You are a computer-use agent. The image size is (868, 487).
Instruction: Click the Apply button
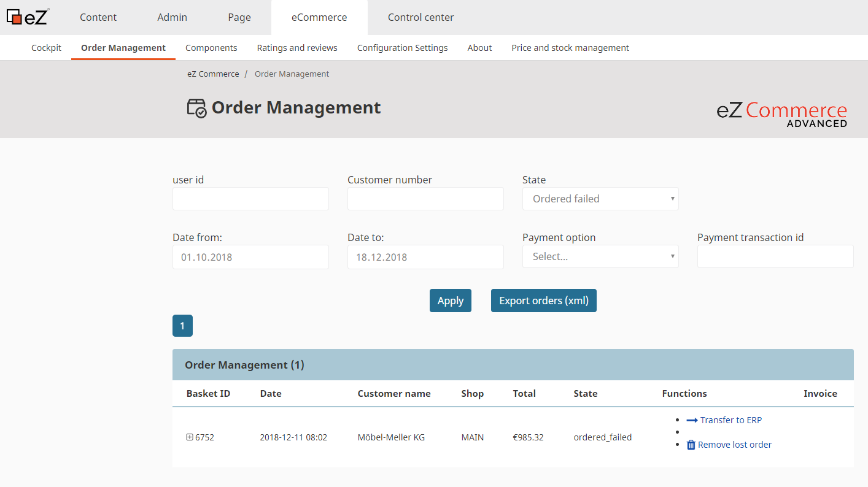pos(451,301)
